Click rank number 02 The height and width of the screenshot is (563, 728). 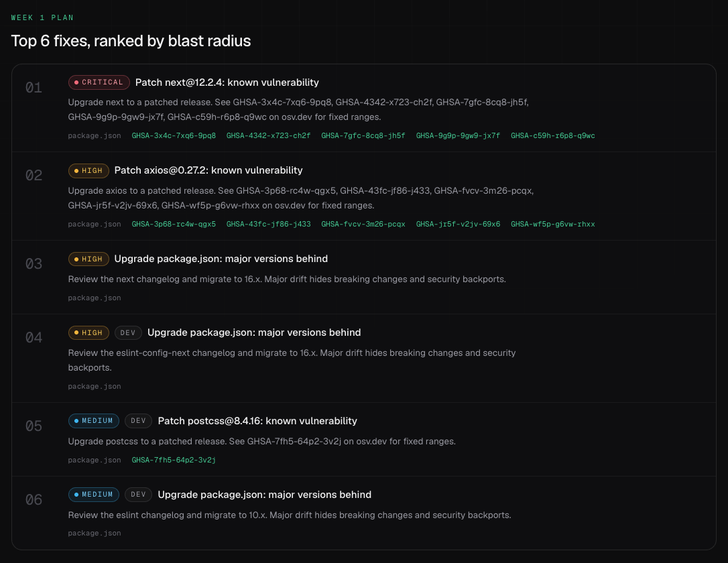[x=34, y=175]
